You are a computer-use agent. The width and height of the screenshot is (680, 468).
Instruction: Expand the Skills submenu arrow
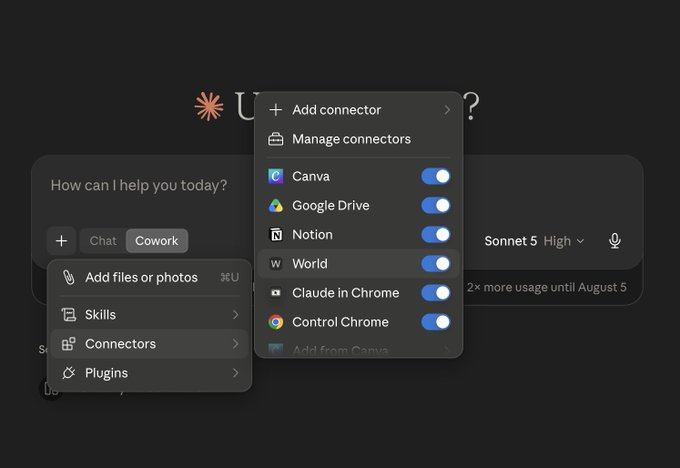pyautogui.click(x=235, y=314)
